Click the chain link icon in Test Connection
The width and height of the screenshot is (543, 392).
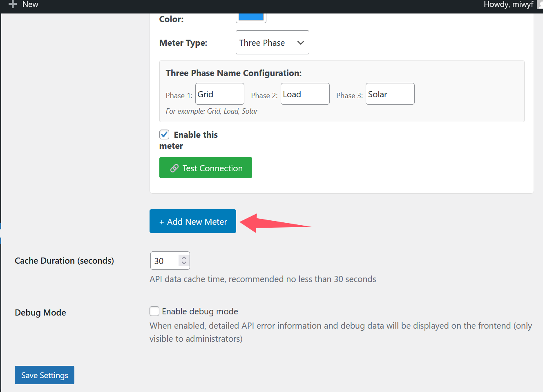(174, 168)
